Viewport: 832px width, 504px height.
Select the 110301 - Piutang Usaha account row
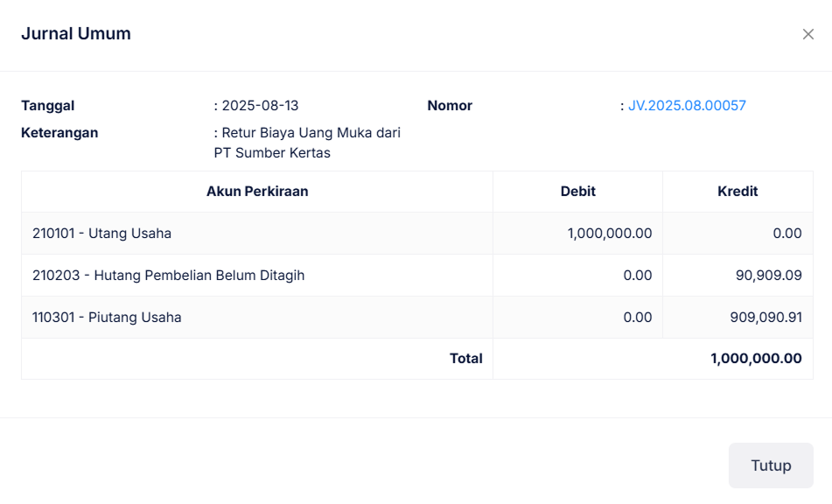coord(107,318)
